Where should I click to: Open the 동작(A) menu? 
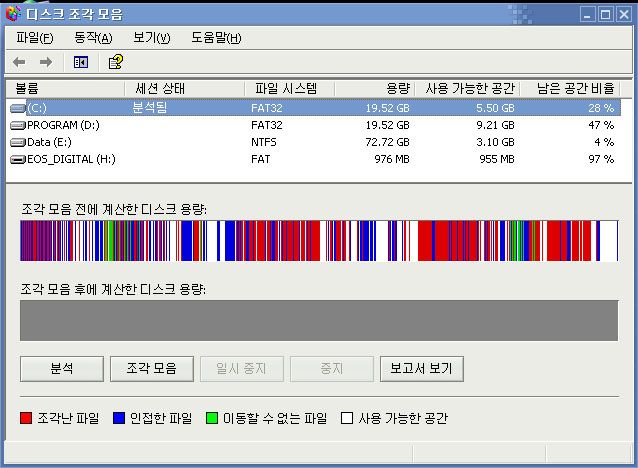(x=93, y=38)
